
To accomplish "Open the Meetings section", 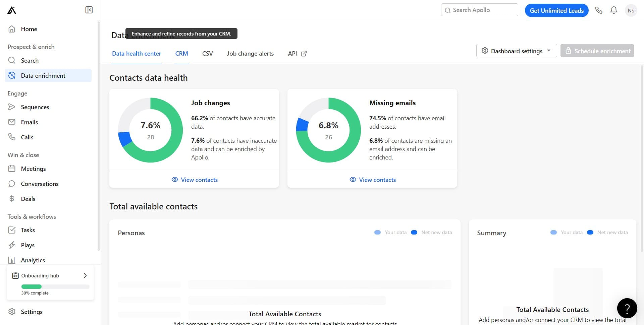I will click(33, 169).
